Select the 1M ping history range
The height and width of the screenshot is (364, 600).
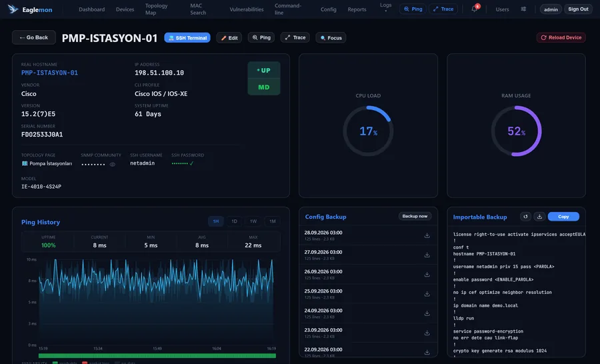pos(273,221)
